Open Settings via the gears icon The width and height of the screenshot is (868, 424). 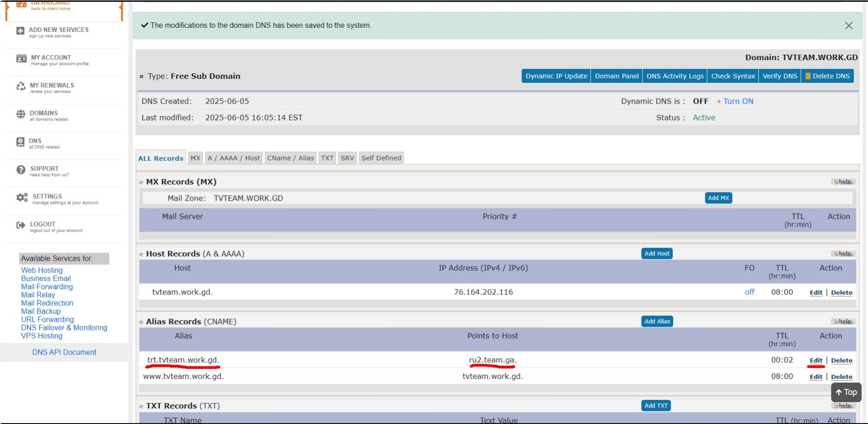[22, 198]
